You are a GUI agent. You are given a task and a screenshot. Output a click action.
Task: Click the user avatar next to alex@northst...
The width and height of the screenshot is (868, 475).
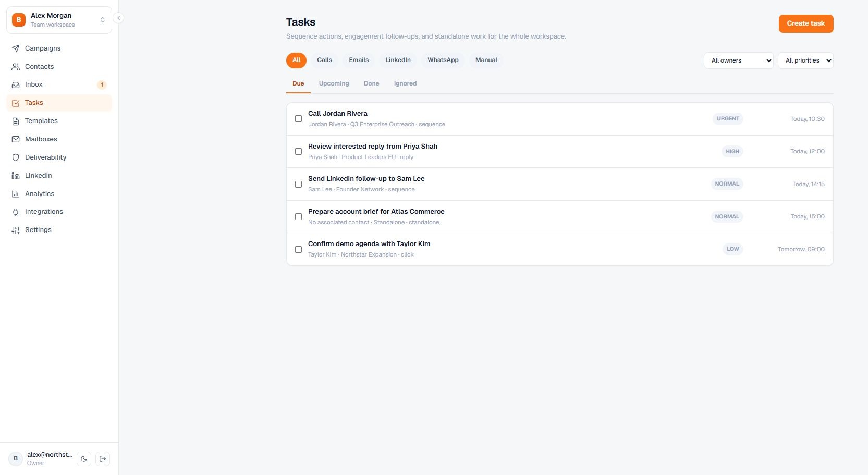click(x=16, y=459)
